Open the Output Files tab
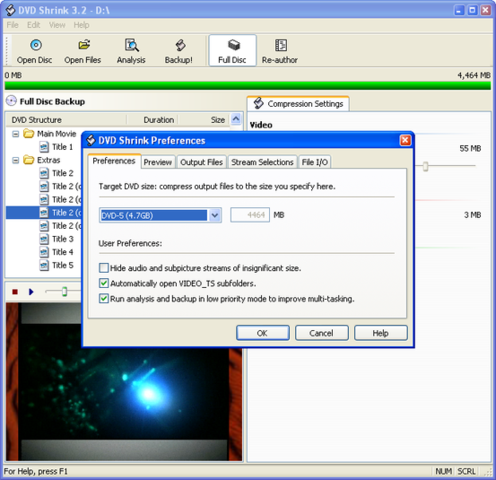Image resolution: width=496 pixels, height=480 pixels. [x=201, y=162]
